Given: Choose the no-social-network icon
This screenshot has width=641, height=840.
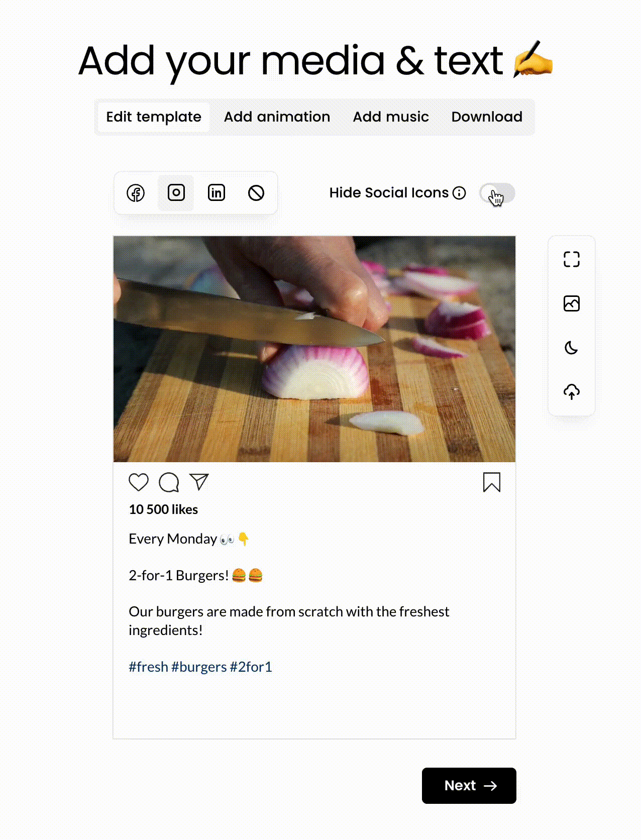Looking at the screenshot, I should click(x=256, y=193).
